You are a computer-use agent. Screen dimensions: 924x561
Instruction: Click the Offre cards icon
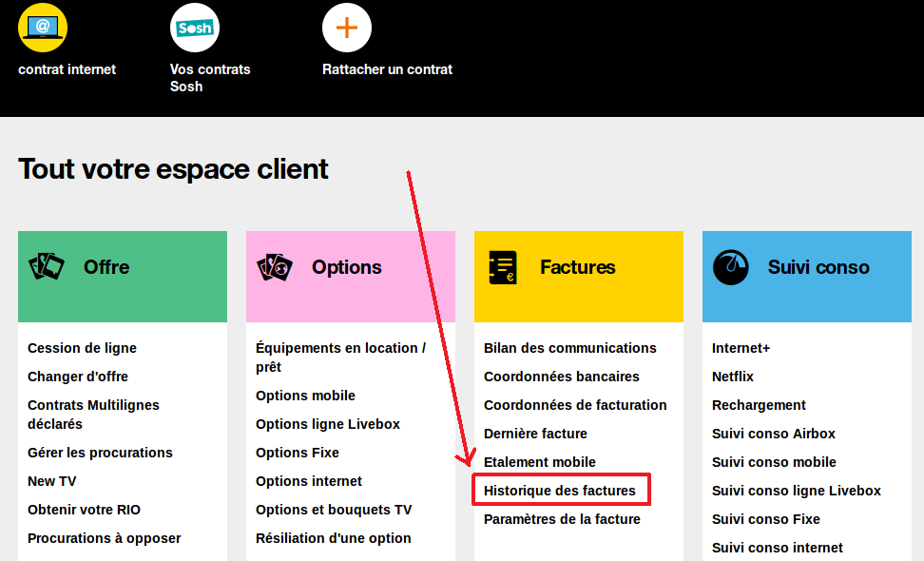47,267
